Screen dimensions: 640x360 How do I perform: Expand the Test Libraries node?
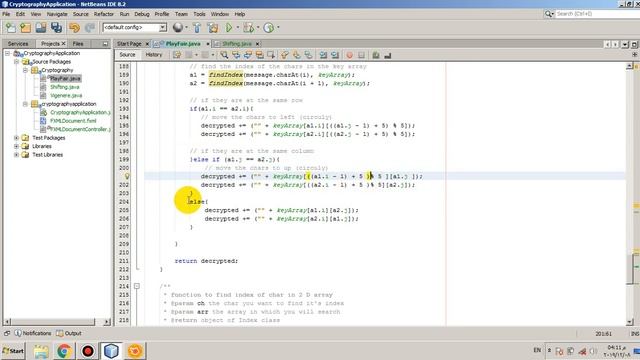[x=16, y=155]
